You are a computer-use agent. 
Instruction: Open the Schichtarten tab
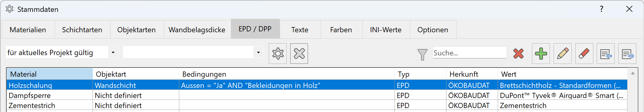(82, 30)
